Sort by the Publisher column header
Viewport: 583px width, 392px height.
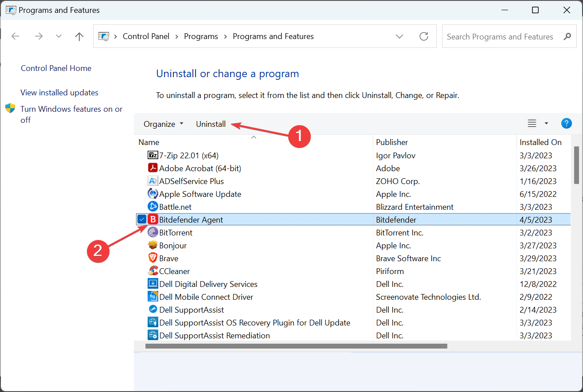point(445,142)
